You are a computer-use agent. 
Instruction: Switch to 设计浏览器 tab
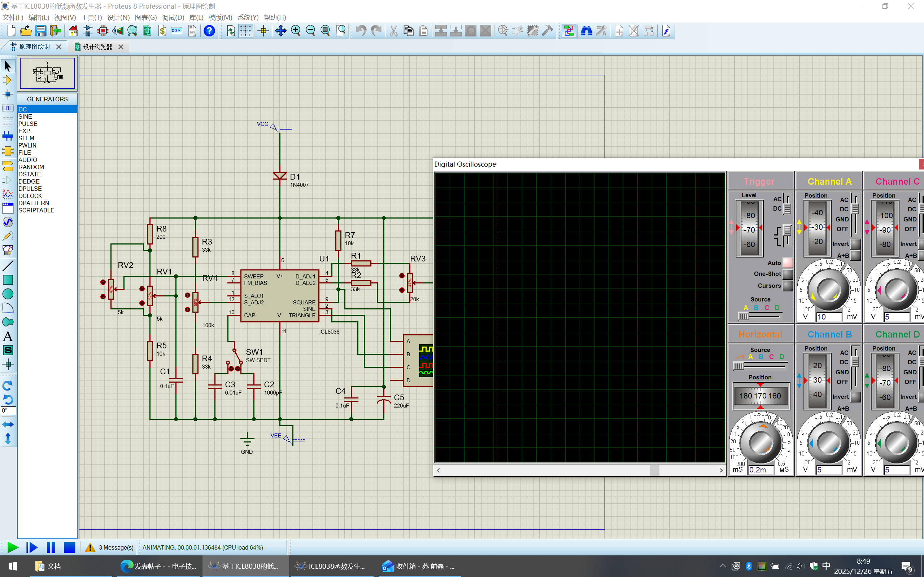click(x=98, y=47)
